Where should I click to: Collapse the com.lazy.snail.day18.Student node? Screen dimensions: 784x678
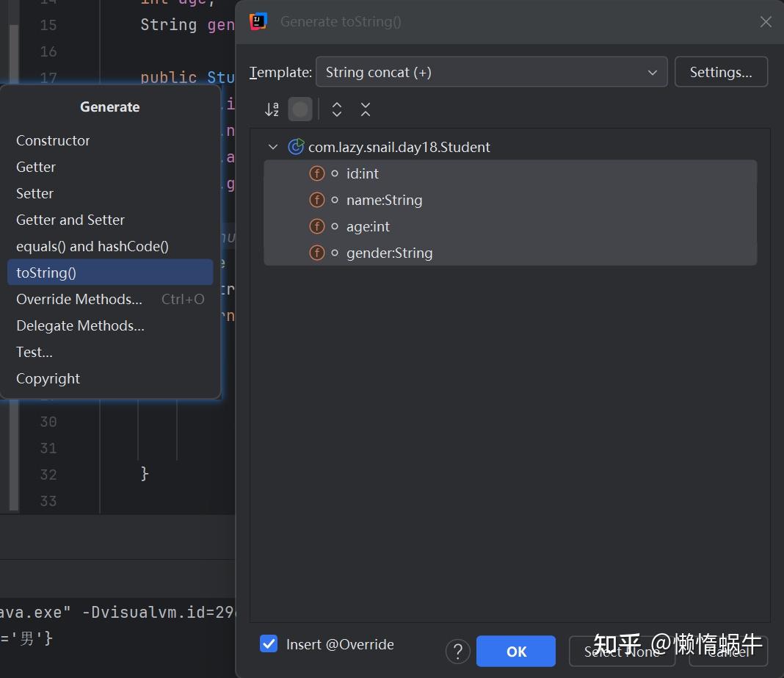tap(272, 147)
